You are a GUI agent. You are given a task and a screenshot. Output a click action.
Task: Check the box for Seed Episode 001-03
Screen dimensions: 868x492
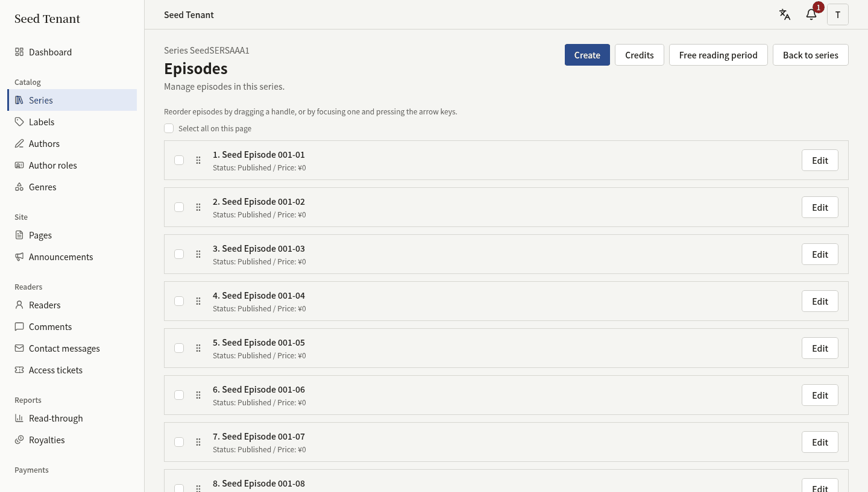pyautogui.click(x=179, y=254)
